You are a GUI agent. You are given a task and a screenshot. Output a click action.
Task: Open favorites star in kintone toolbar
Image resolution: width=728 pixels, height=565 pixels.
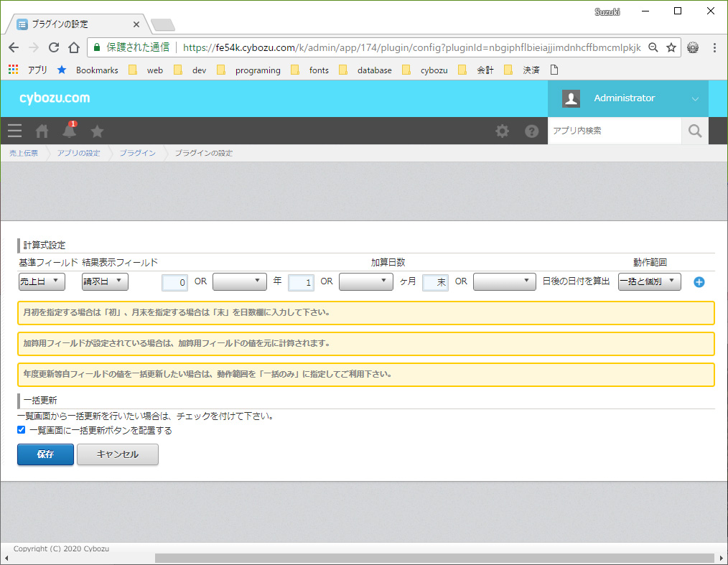click(x=97, y=131)
